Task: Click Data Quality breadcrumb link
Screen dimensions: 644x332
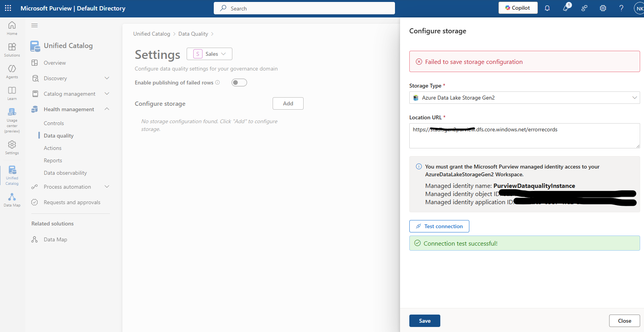Action: [193, 34]
